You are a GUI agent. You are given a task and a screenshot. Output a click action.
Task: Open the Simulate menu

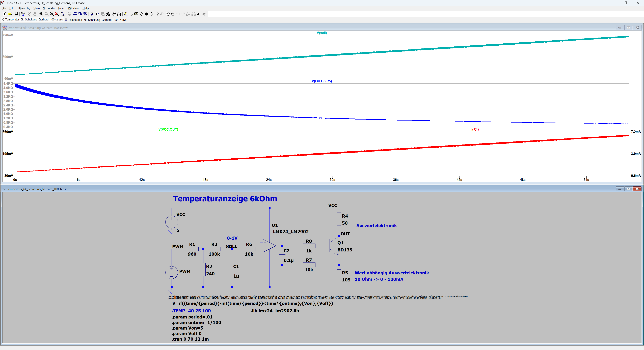point(48,8)
